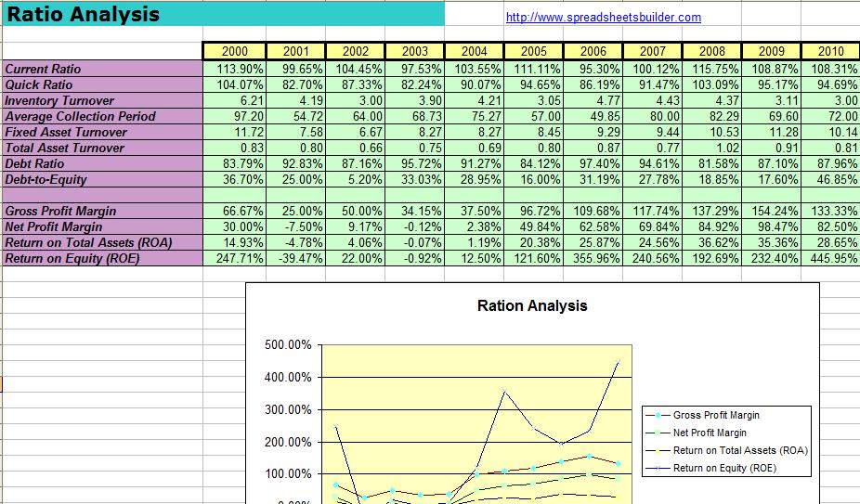Click the 500.00% axis label in chart
The height and width of the screenshot is (504, 860).
tap(288, 345)
